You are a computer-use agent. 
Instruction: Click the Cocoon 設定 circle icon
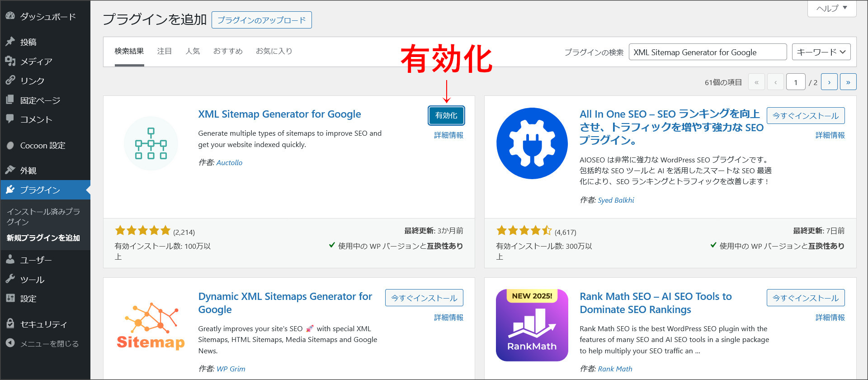pyautogui.click(x=10, y=145)
